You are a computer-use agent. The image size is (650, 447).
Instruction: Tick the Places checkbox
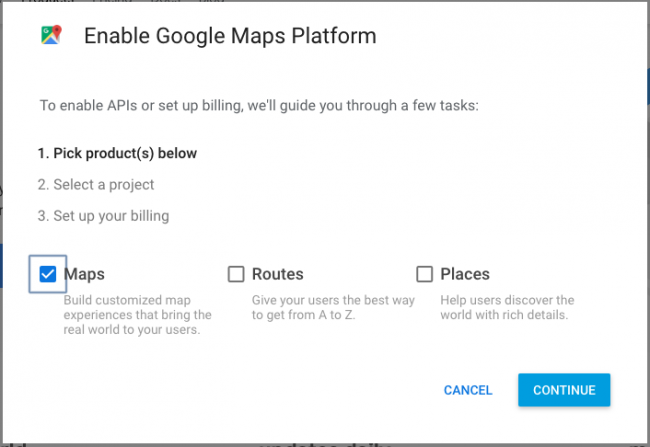coord(424,274)
